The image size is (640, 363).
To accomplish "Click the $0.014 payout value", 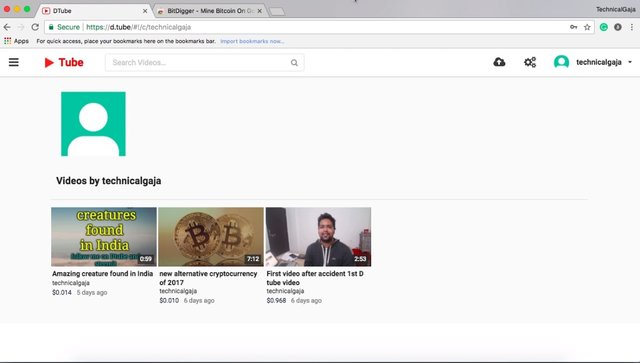I will pyautogui.click(x=62, y=292).
